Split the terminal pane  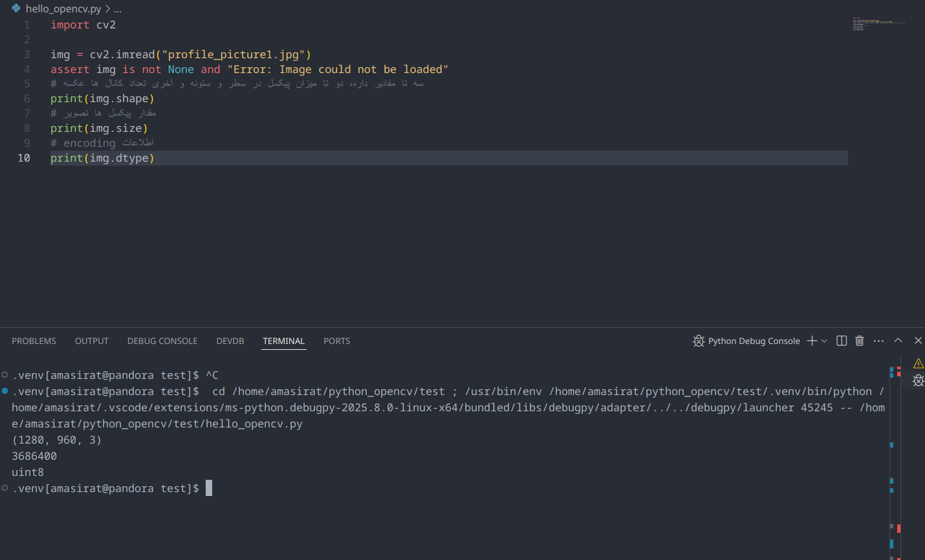coord(842,341)
